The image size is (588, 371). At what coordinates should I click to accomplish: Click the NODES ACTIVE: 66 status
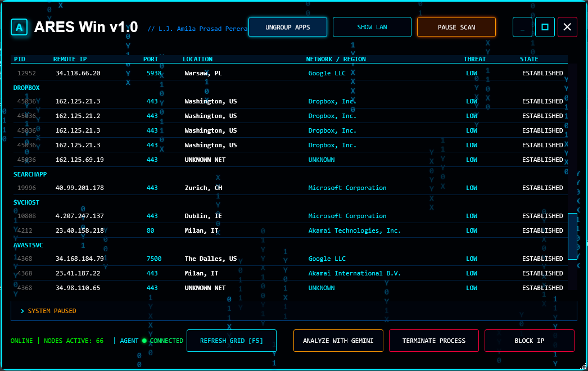pos(74,341)
